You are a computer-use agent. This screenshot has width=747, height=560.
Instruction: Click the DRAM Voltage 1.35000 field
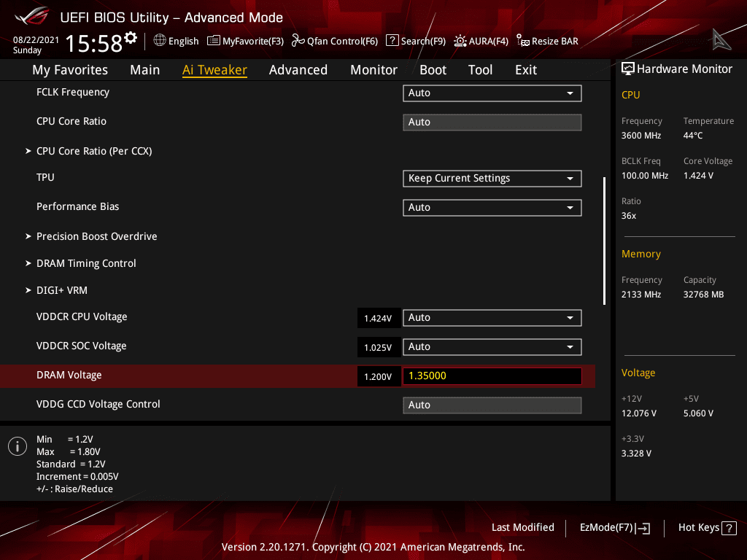point(492,376)
